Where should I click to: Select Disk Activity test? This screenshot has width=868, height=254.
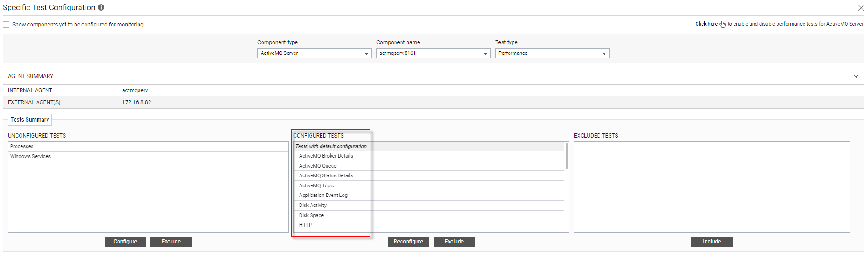[429, 205]
